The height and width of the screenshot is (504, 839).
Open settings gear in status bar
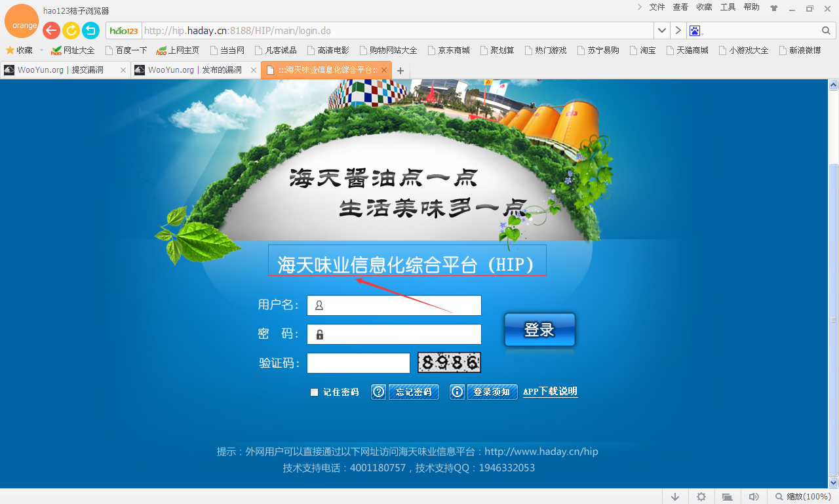click(x=701, y=497)
